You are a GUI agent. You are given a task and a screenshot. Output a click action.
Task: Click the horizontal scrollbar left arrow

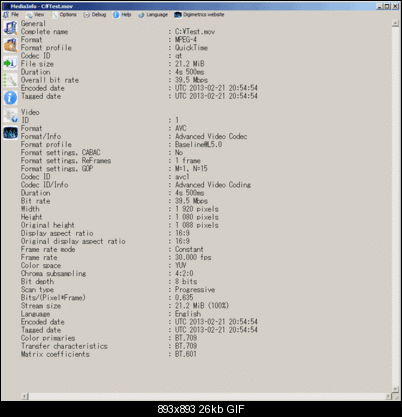tap(25, 396)
